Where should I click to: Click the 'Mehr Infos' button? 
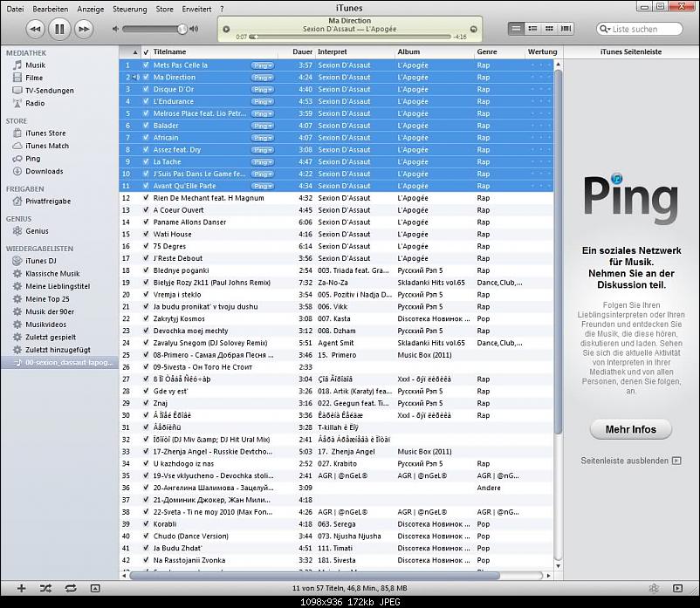pos(630,430)
